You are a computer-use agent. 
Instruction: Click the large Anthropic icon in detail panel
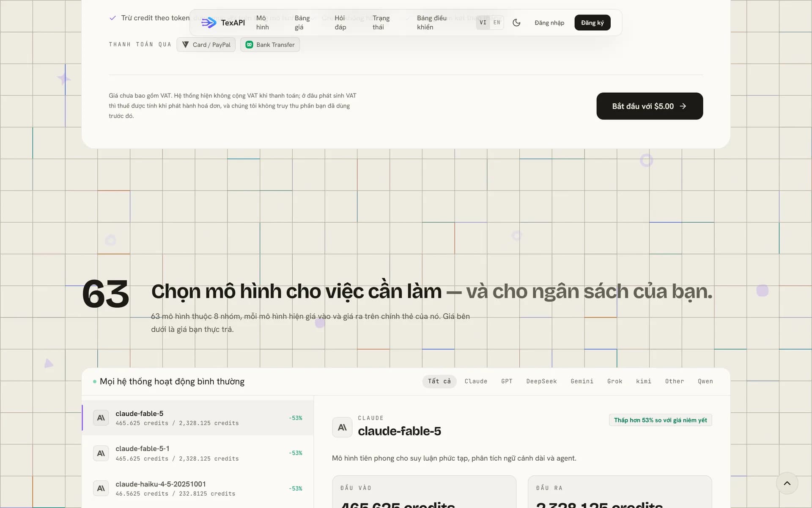point(342,427)
